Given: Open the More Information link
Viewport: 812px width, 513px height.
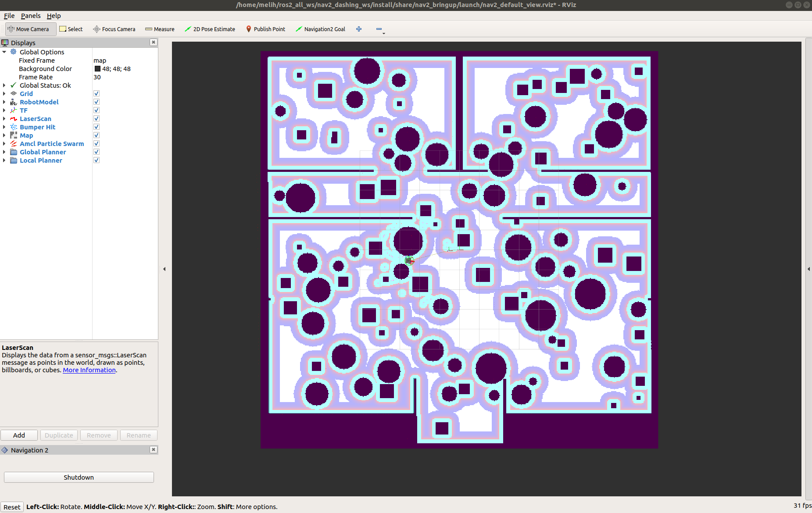Looking at the screenshot, I should (x=89, y=370).
